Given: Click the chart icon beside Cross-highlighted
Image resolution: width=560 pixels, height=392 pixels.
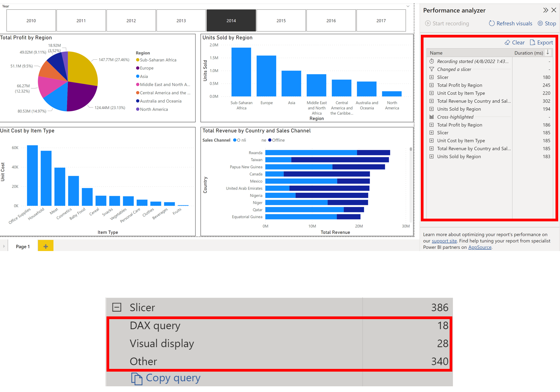Looking at the screenshot, I should 431,117.
